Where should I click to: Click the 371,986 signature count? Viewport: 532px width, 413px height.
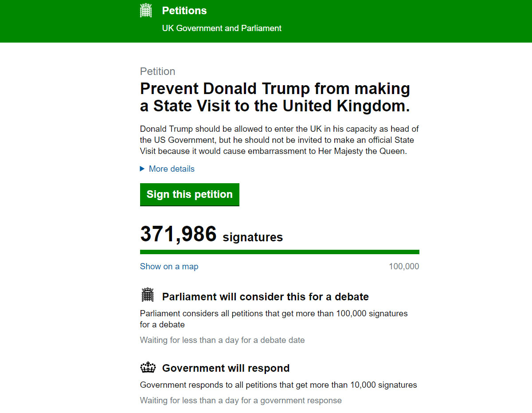click(x=178, y=234)
